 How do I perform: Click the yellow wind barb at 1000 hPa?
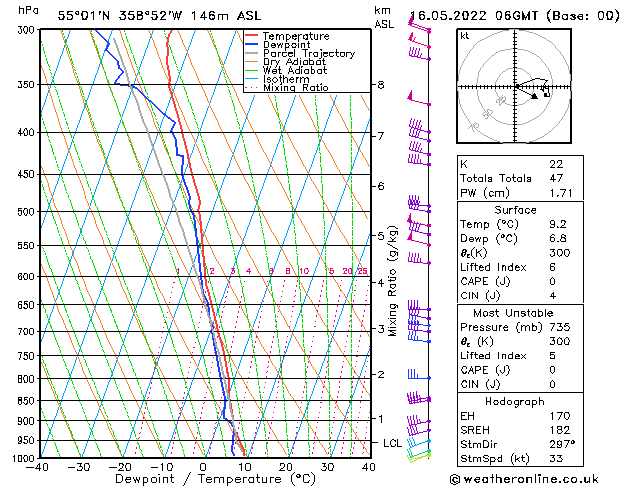[420, 455]
